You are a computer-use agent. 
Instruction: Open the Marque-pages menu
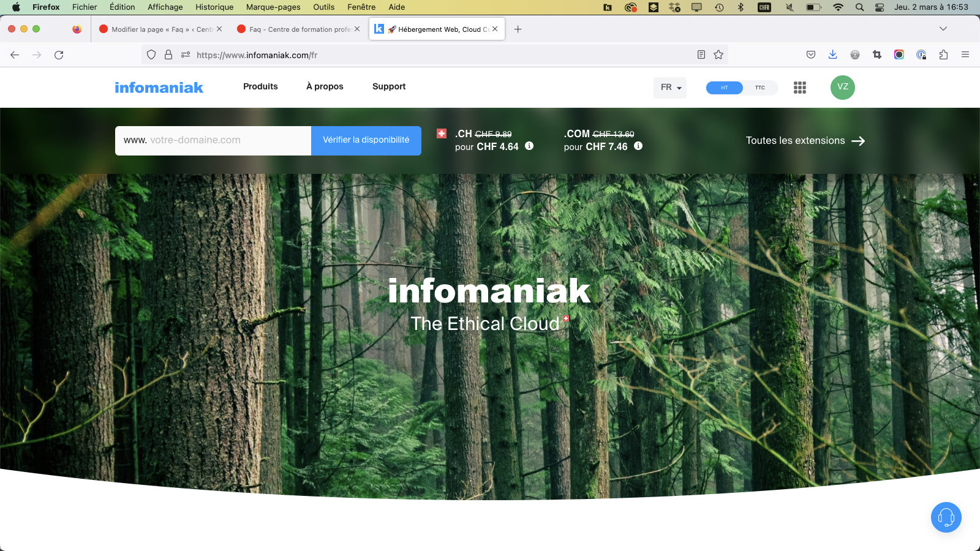(x=273, y=7)
